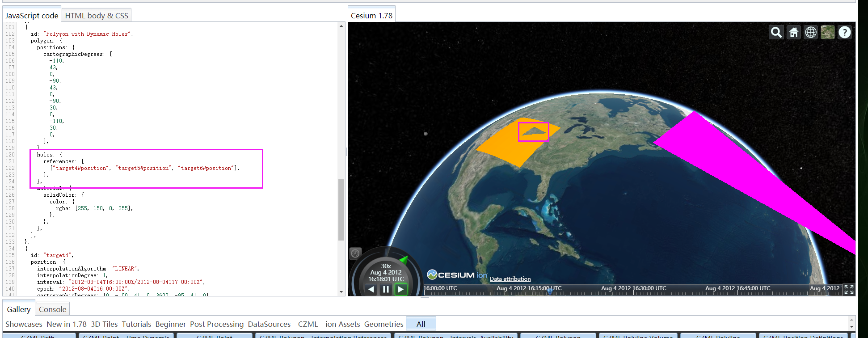This screenshot has height=338, width=868.
Task: Click the "cartographicDegrees: [" line 105
Action: click(78, 54)
